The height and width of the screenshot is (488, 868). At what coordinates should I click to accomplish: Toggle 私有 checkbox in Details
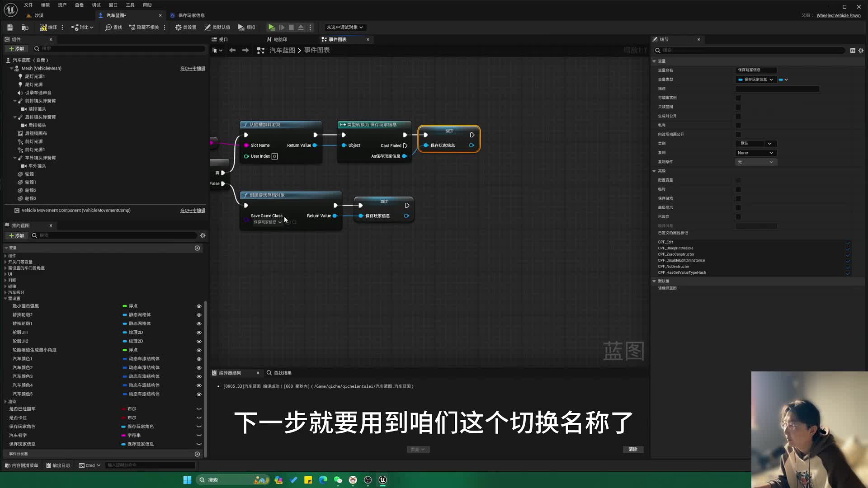[x=738, y=126]
